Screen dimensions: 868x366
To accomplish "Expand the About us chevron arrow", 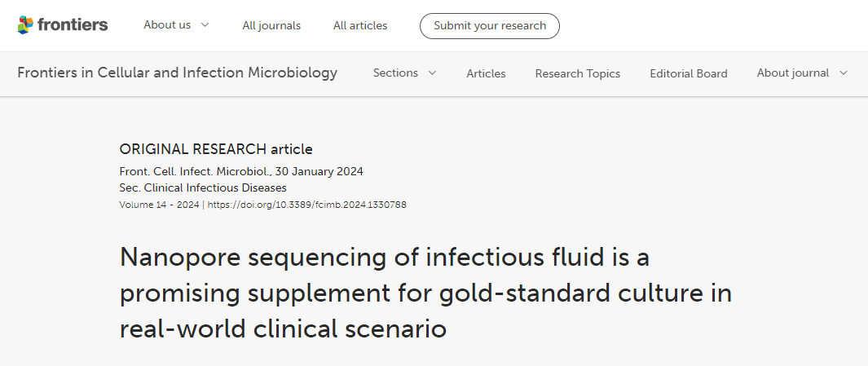I will click(205, 25).
